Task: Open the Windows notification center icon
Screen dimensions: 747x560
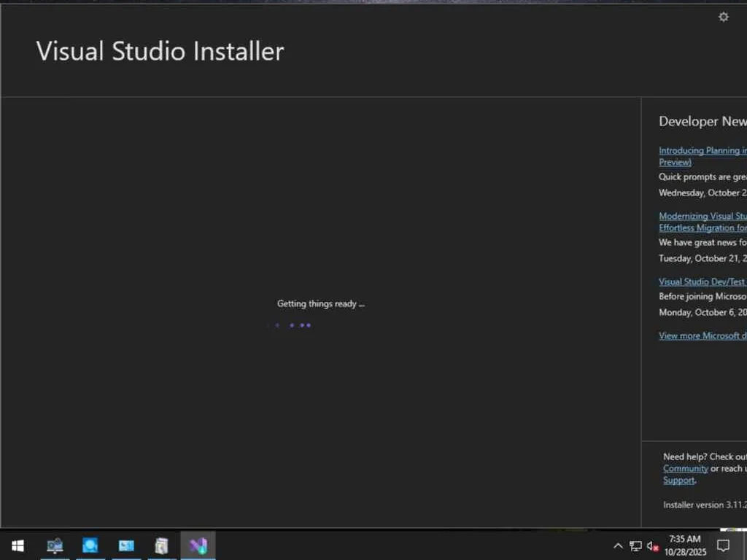Action: [723, 545]
